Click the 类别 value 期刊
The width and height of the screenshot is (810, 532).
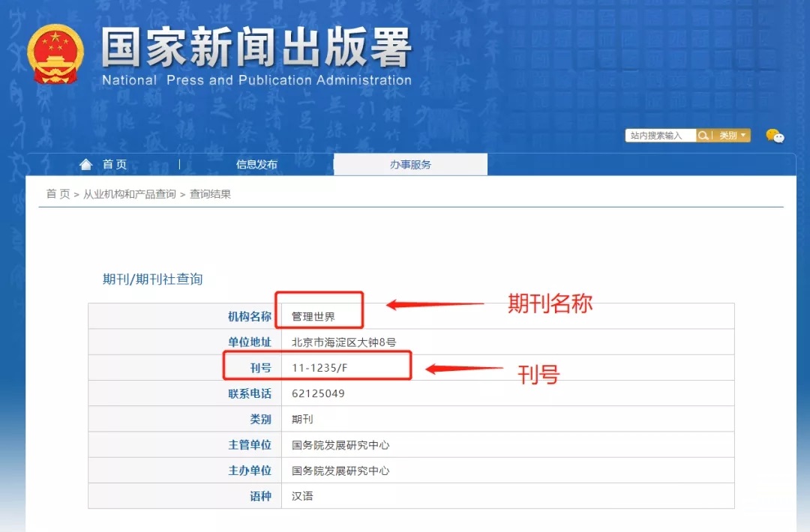(302, 419)
